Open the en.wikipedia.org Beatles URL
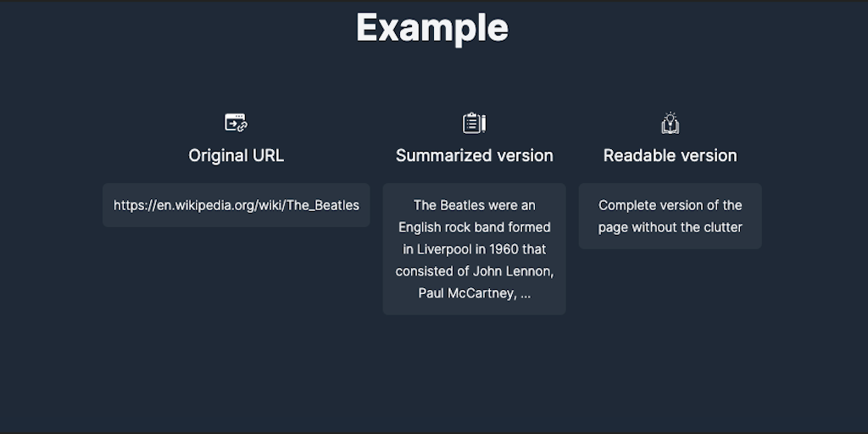Image resolution: width=868 pixels, height=434 pixels. (236, 205)
